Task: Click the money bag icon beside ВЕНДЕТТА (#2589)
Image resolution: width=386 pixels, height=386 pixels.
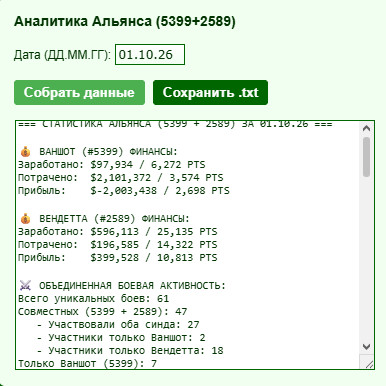Action: [25, 219]
